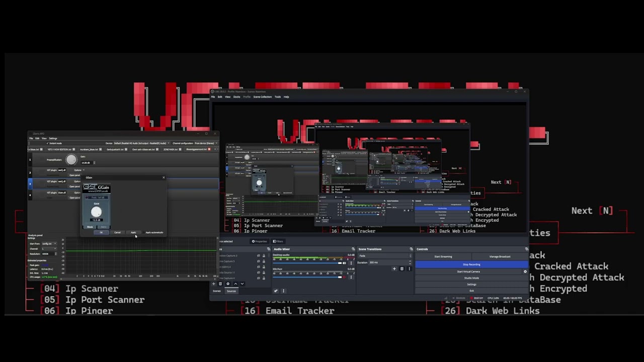Close the GGain plugin dialog
The image size is (644, 362).
click(x=164, y=177)
